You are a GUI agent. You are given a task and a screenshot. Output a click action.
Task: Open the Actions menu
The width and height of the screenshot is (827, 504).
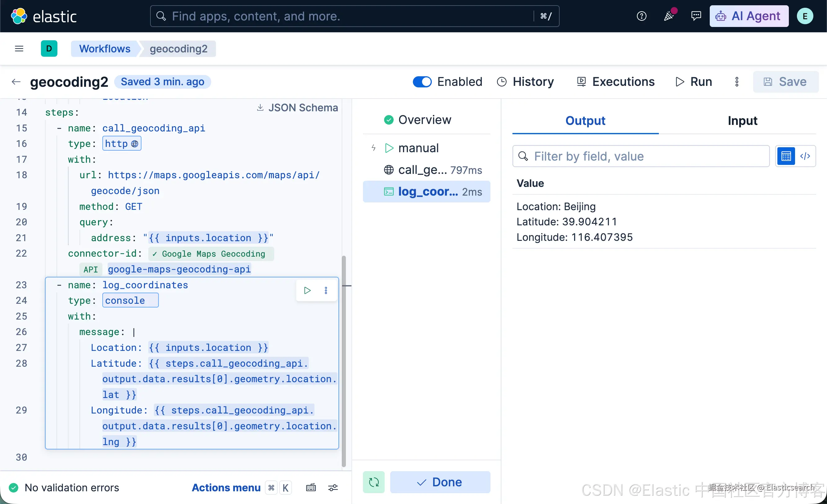(226, 488)
